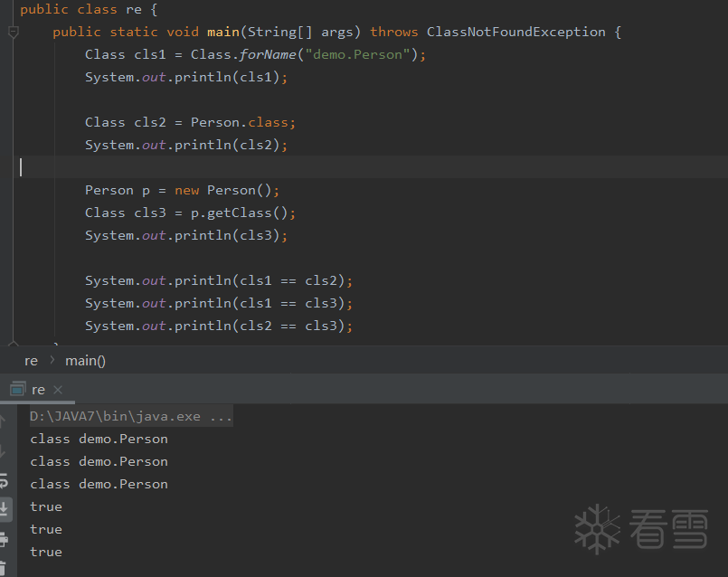Place cursor on the empty highlighted editor line

click(x=271, y=167)
